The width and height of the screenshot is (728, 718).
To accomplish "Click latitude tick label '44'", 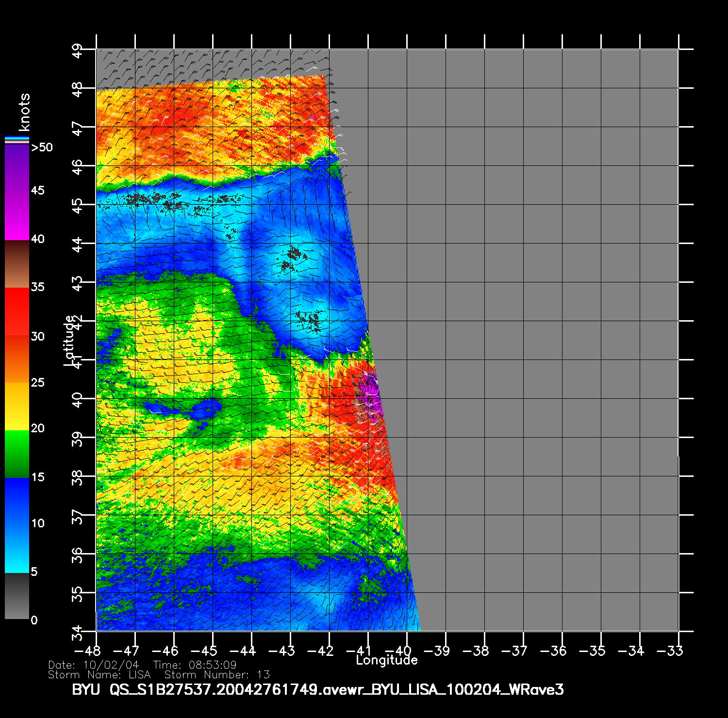I will tap(77, 245).
